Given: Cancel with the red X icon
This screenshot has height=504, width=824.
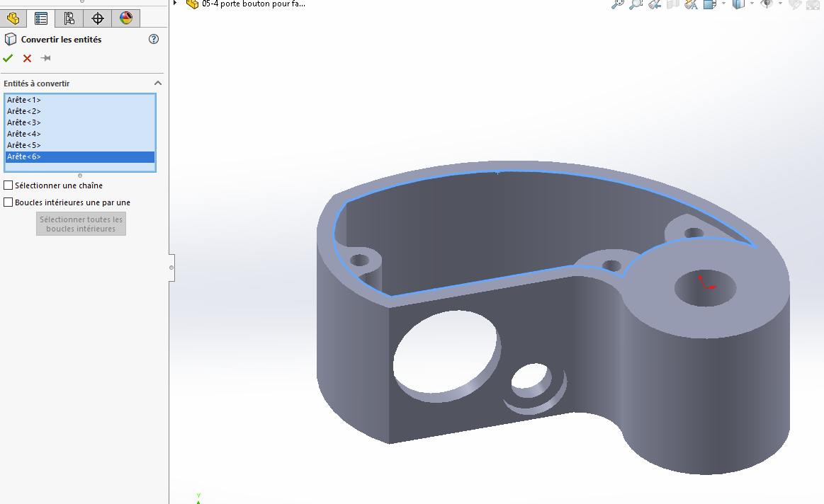Looking at the screenshot, I should coord(28,58).
